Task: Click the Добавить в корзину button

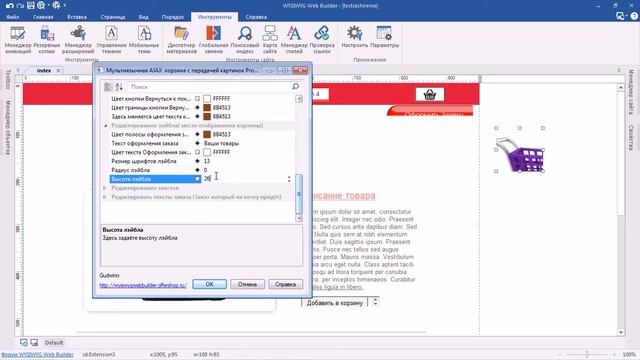Action: click(335, 302)
